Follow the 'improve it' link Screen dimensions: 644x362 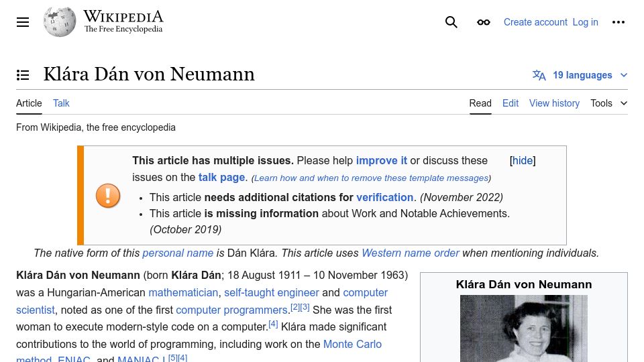[381, 160]
